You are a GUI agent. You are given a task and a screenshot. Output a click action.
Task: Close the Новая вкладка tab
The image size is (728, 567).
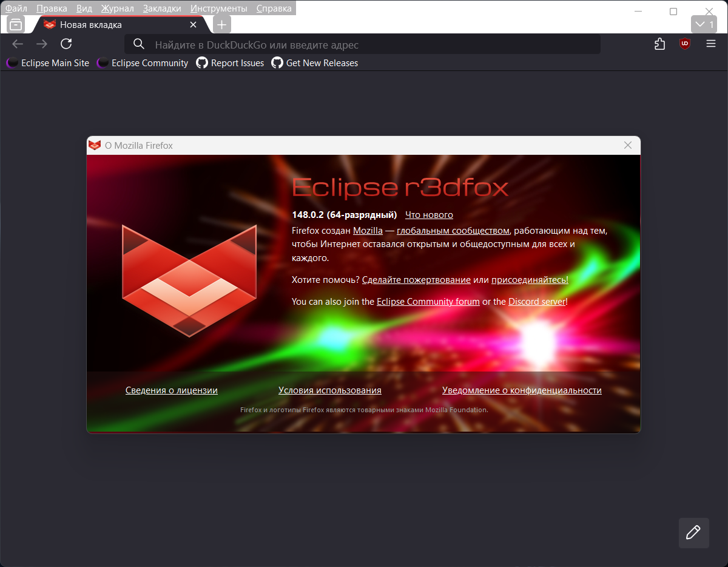click(x=194, y=25)
